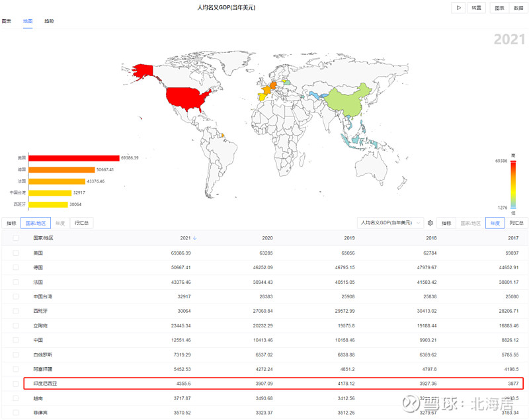Check the box for 越南 row
529x420 pixels.
pyautogui.click(x=15, y=398)
